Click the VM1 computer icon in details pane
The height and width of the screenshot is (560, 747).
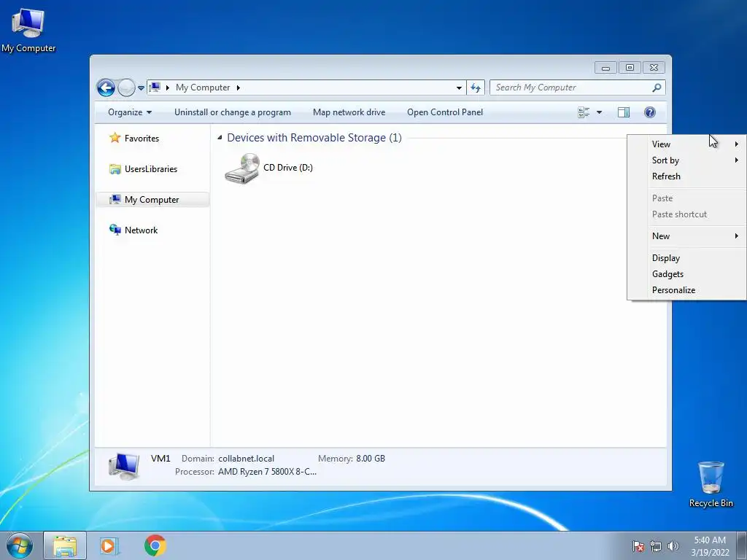[124, 466]
